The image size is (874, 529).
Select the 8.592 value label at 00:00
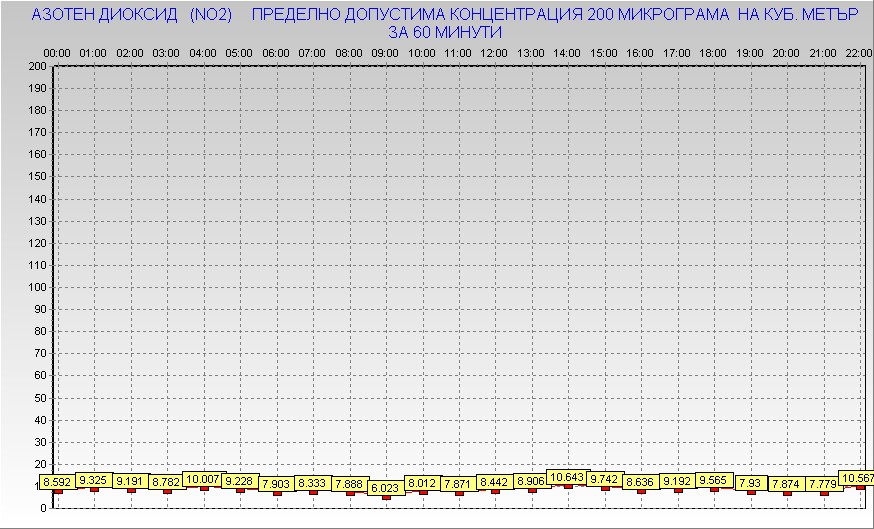[x=57, y=482]
